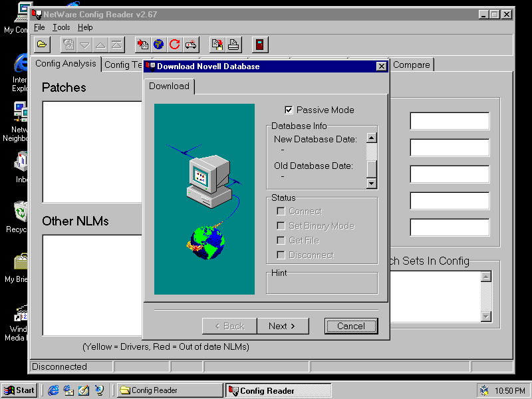Click the active Config Reader taskbar button
The height and width of the screenshot is (399, 532).
coord(278,390)
